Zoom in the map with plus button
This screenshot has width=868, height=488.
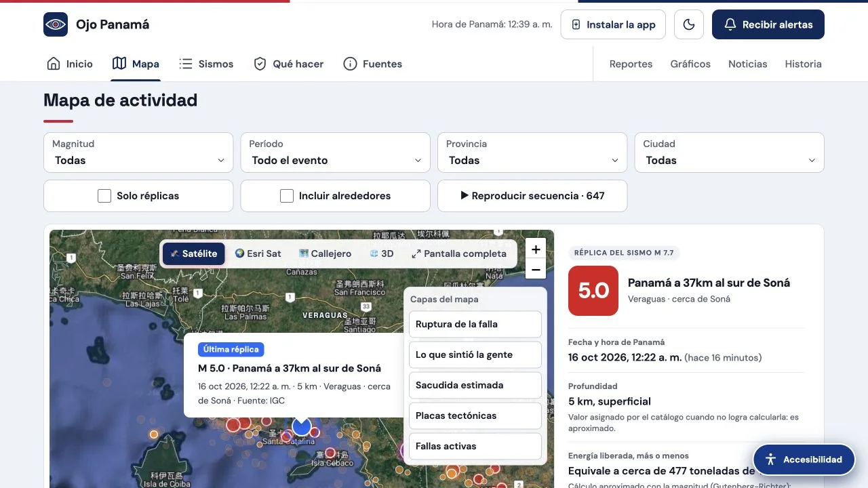536,249
